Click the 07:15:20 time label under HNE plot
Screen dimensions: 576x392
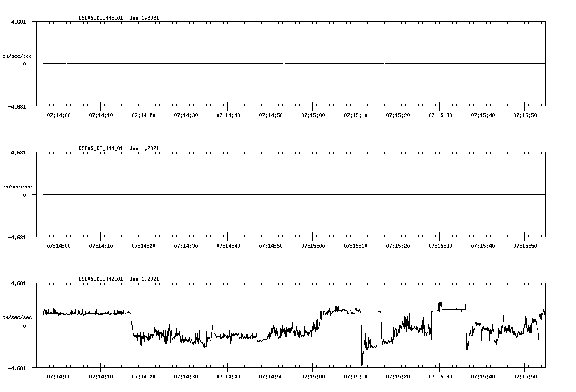tap(398, 115)
